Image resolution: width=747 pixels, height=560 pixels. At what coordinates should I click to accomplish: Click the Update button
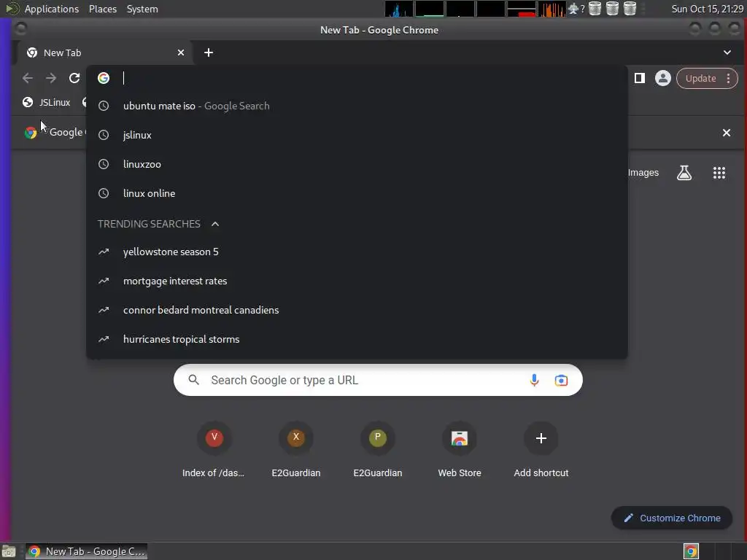700,79
